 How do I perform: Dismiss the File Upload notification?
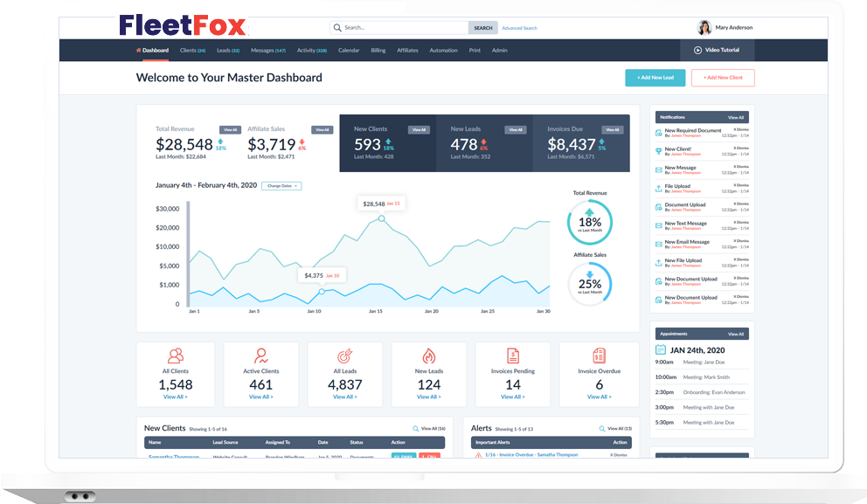pos(741,185)
